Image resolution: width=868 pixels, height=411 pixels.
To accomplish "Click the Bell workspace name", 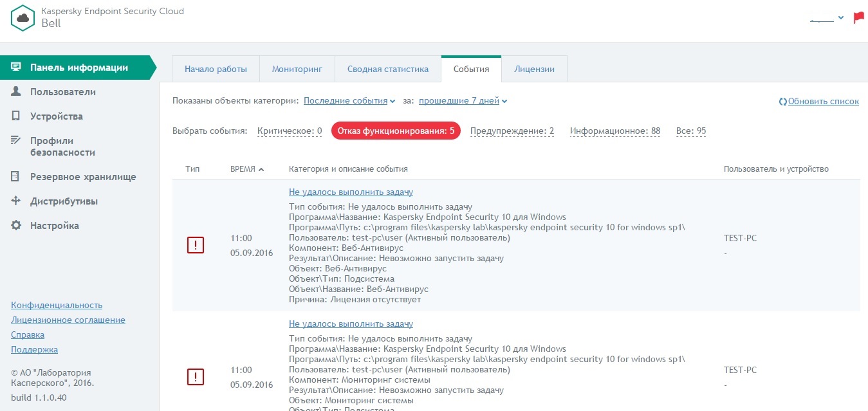I will [x=51, y=23].
